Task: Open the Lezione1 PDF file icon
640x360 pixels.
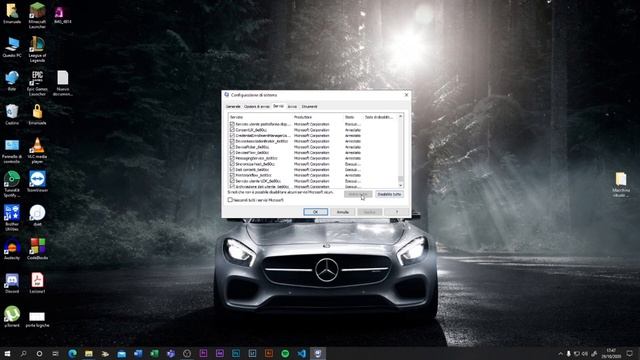Action: 37,283
